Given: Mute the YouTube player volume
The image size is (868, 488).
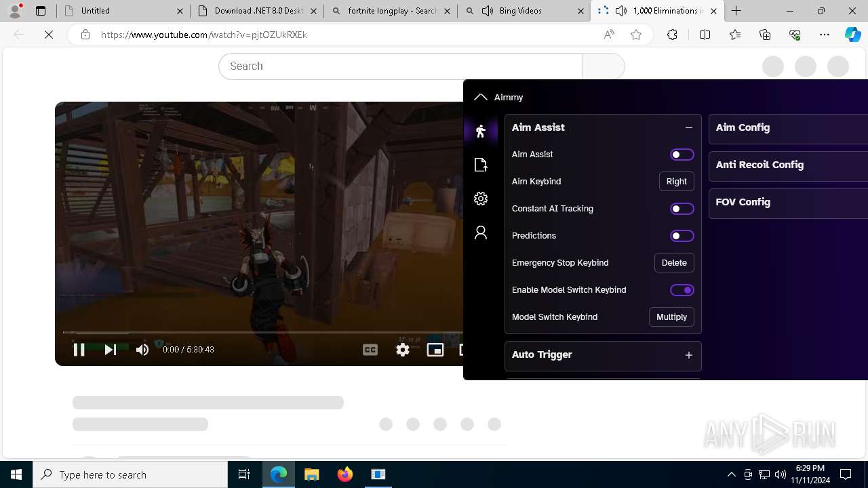Looking at the screenshot, I should coord(142,350).
